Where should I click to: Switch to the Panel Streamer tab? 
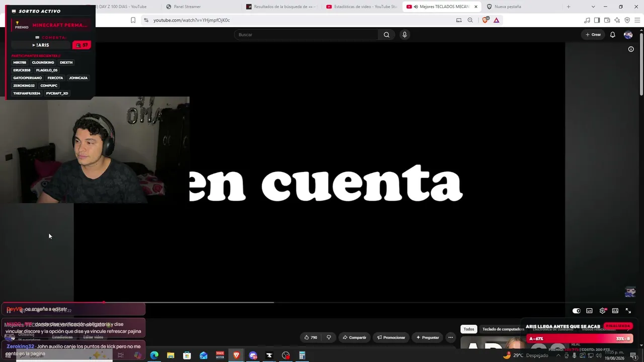[201, 7]
